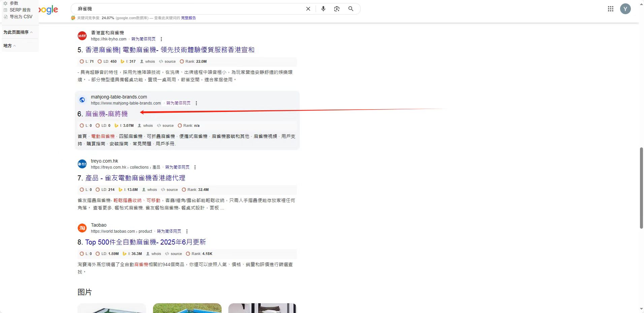Click the Taobao site favicon
The height and width of the screenshot is (313, 644).
click(82, 228)
